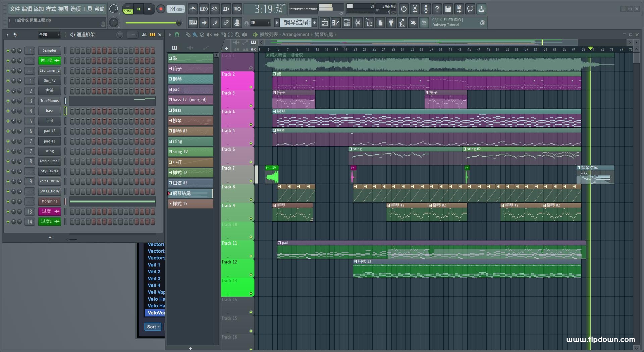Enable recording with the red record button
644x352 pixels.
[x=161, y=9]
